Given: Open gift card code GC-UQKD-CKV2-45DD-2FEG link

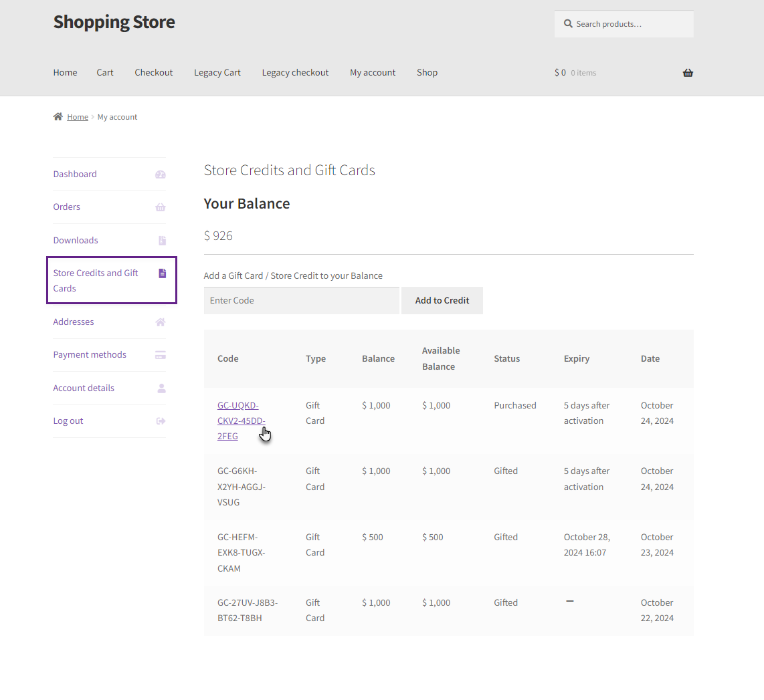Looking at the screenshot, I should point(242,421).
